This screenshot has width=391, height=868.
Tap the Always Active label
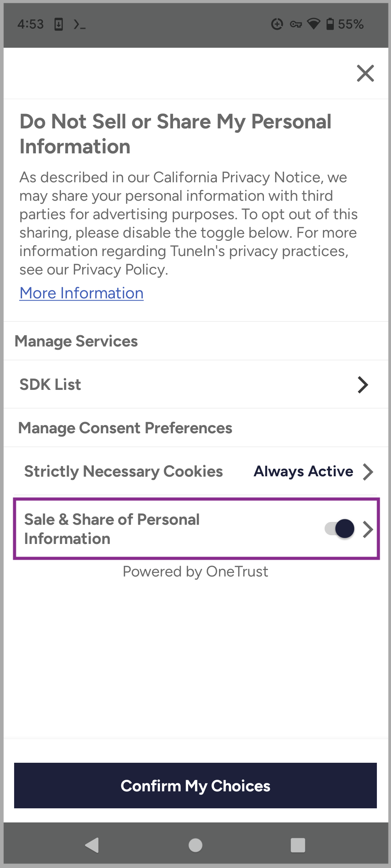[x=303, y=472]
